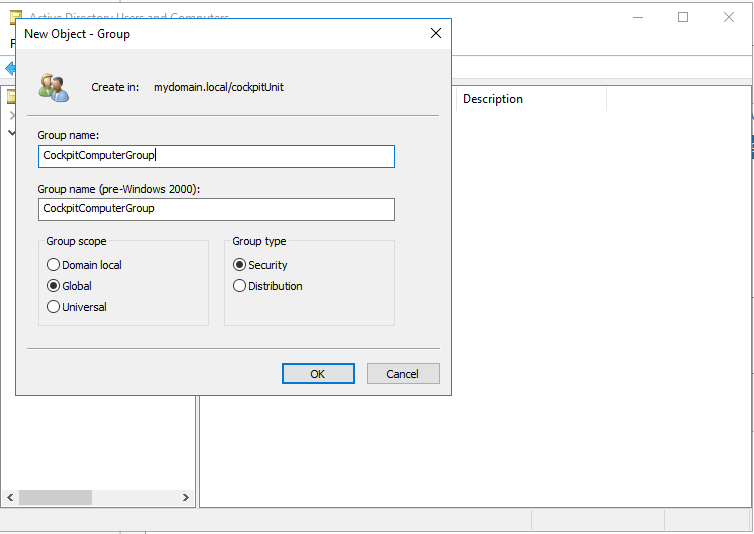
Task: Click the left arrow of tree pane scrollbar
Action: (10, 497)
